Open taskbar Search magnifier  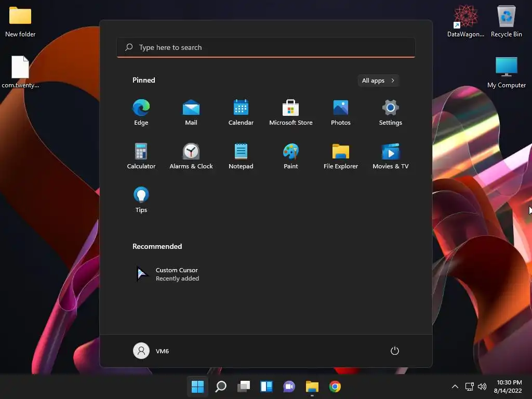[x=220, y=387]
